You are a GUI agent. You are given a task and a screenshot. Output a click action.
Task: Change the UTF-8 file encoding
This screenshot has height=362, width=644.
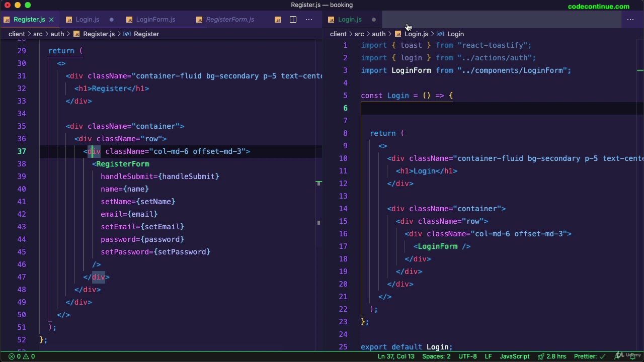click(467, 356)
